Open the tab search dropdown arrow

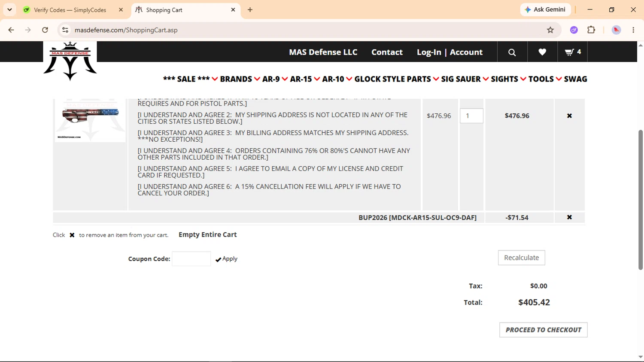click(x=9, y=9)
